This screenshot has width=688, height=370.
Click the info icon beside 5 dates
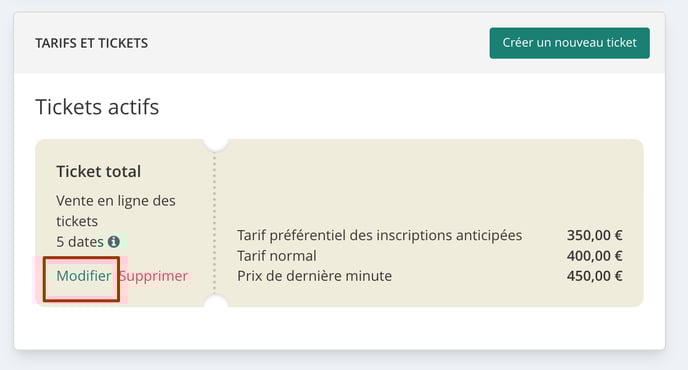(114, 241)
